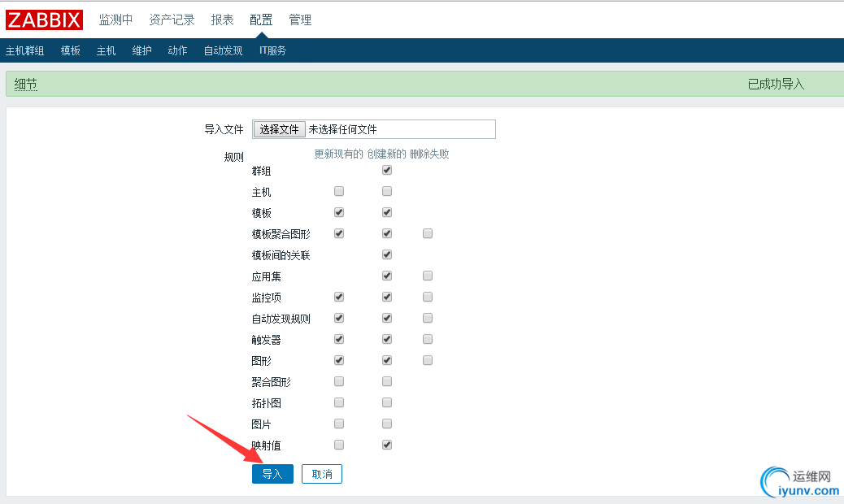Uncheck 监控项 create new checkbox
Image resolution: width=844 pixels, height=504 pixels.
coord(387,297)
